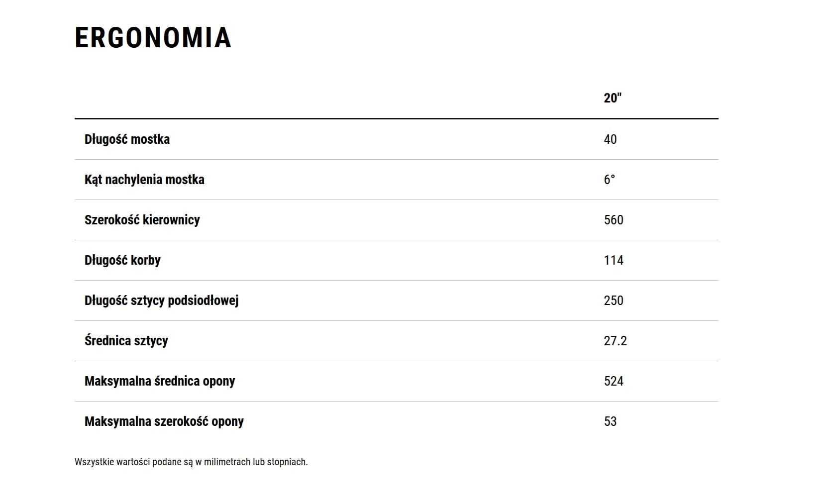Click the thick black table header divider
Screen dimensions: 827x504
[x=396, y=118]
